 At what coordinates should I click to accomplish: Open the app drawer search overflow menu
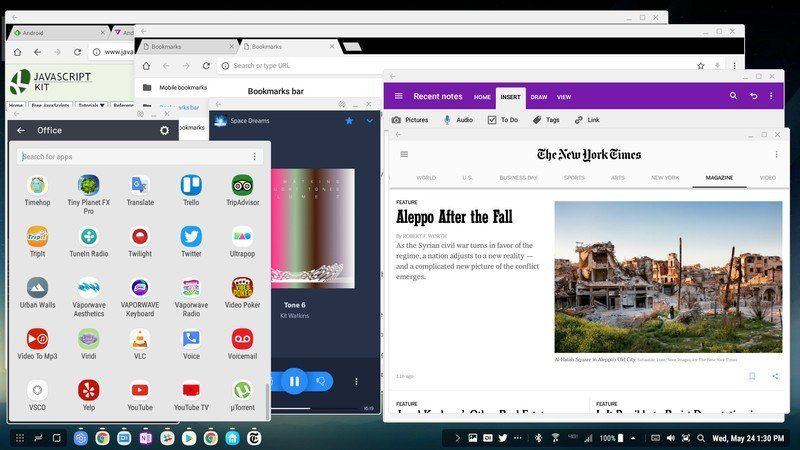[x=254, y=157]
